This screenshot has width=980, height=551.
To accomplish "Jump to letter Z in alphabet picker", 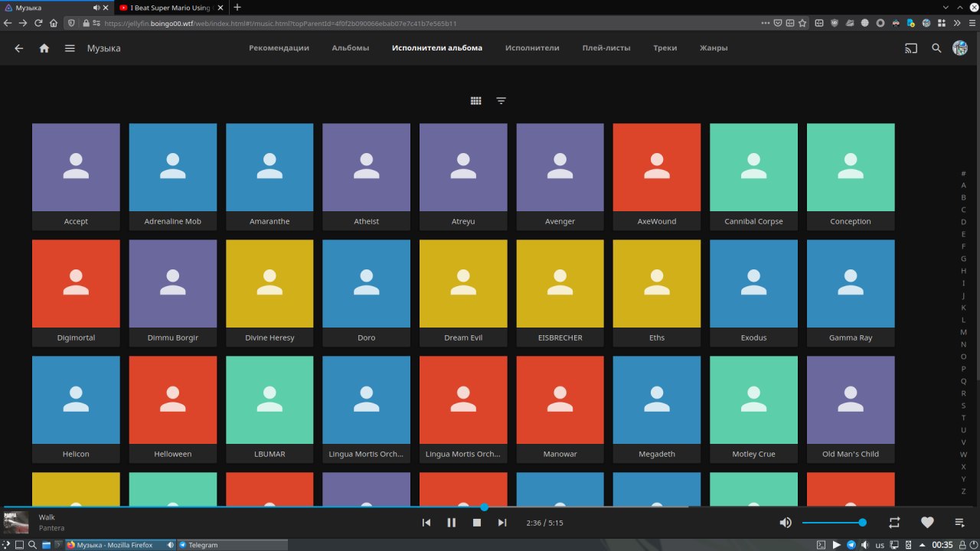I will [x=963, y=491].
